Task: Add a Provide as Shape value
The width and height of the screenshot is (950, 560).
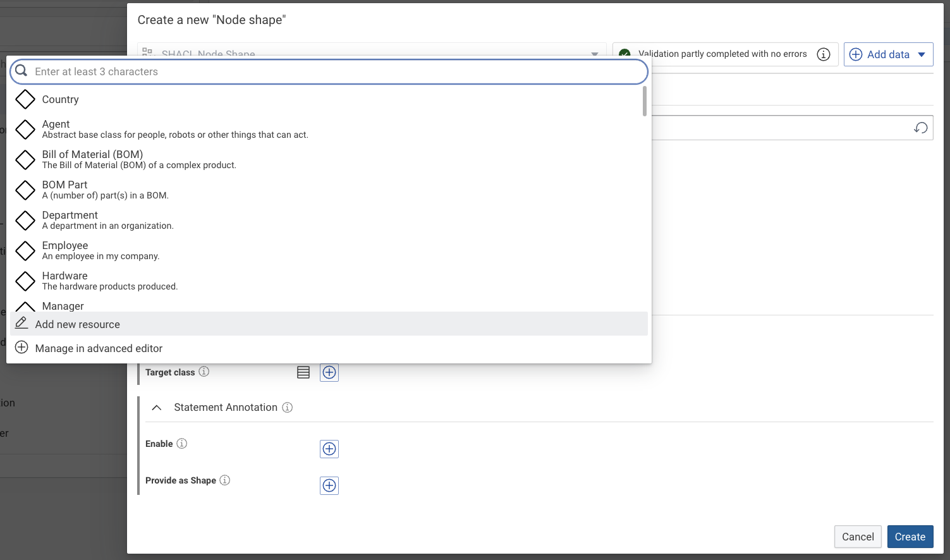Action: point(329,485)
